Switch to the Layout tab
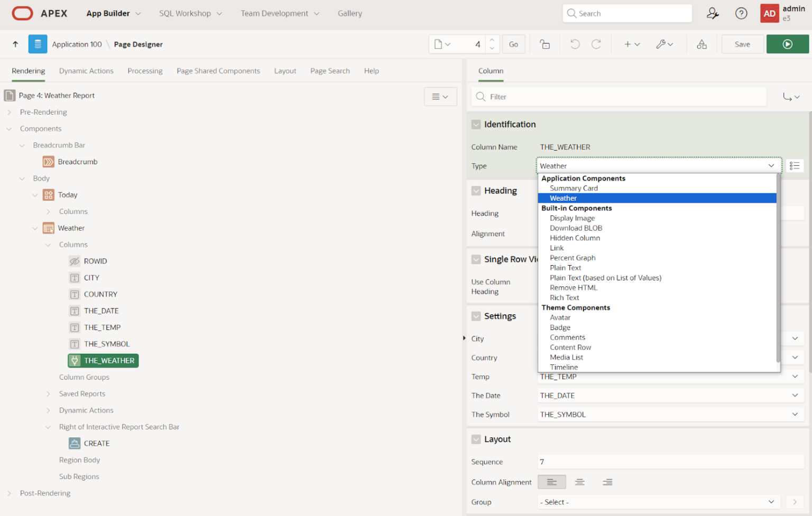This screenshot has height=516, width=812. pyautogui.click(x=285, y=71)
